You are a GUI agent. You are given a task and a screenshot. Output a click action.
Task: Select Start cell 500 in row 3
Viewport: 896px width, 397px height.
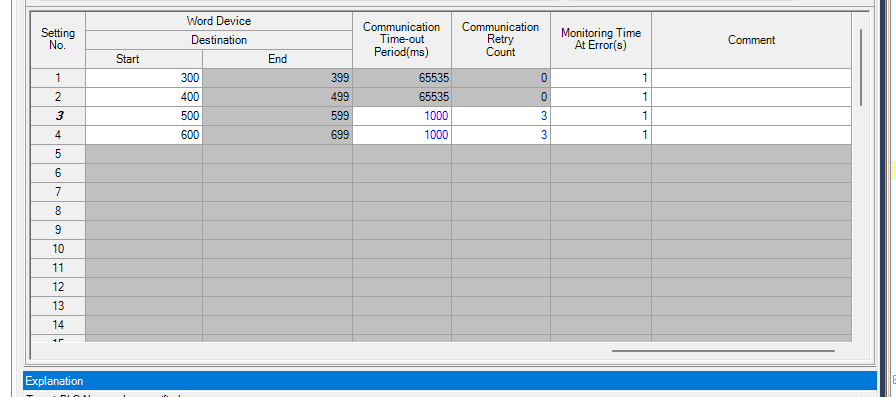tap(144, 116)
